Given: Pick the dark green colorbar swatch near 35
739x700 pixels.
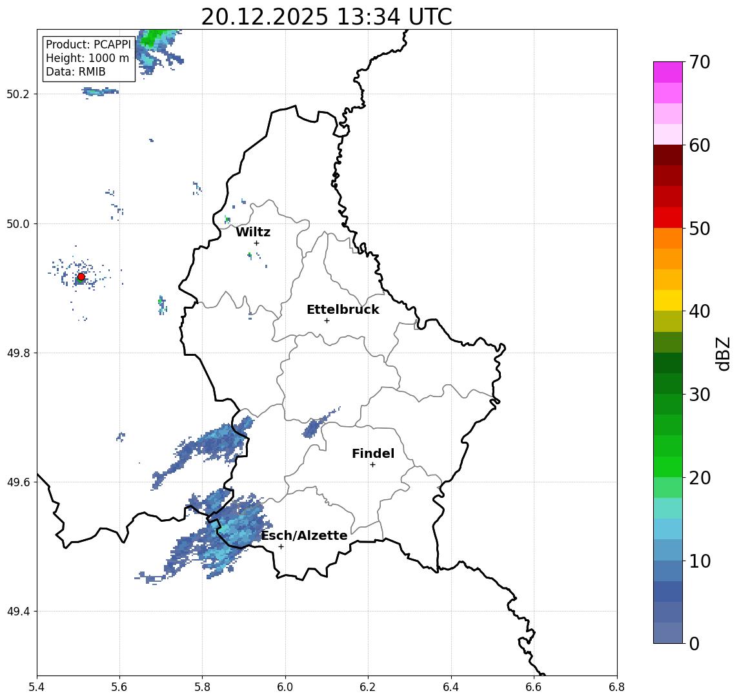Looking at the screenshot, I should tap(668, 363).
